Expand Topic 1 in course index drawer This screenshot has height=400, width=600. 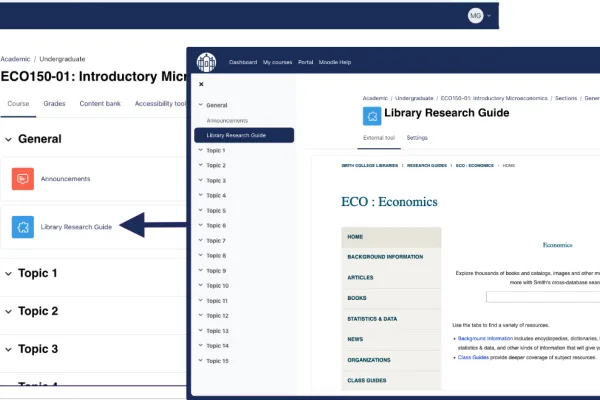tap(201, 150)
